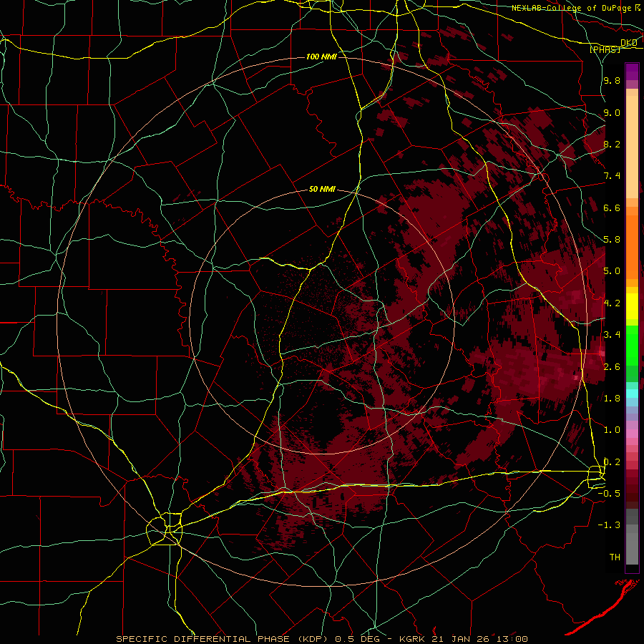This screenshot has width=644, height=644.
Task: Pick the pink segment of the color bar
Action: pos(632,434)
